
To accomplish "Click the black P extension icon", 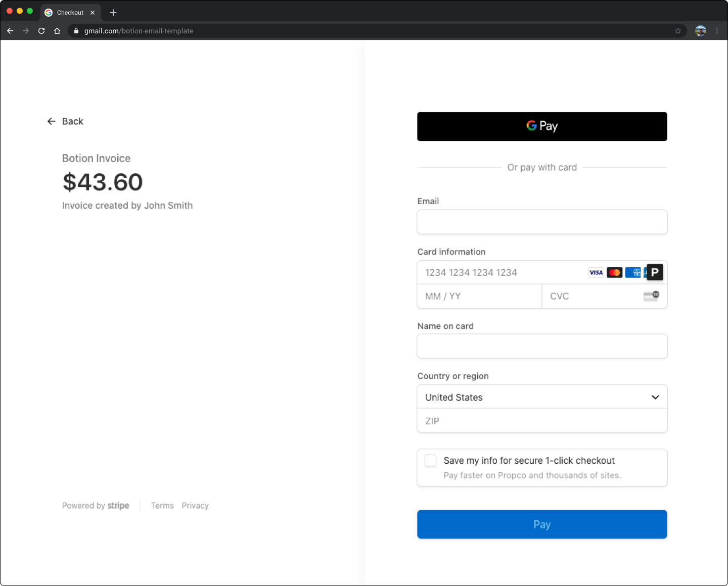I will (x=655, y=272).
